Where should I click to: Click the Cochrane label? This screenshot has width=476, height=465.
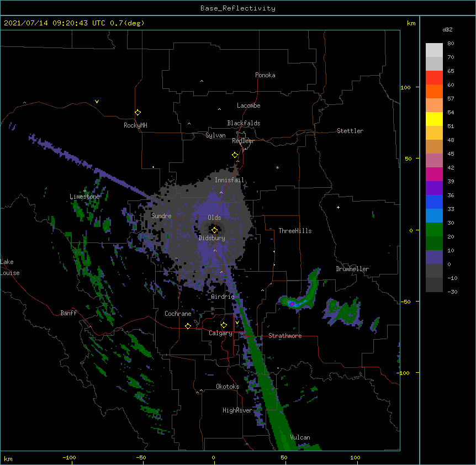[x=178, y=314]
